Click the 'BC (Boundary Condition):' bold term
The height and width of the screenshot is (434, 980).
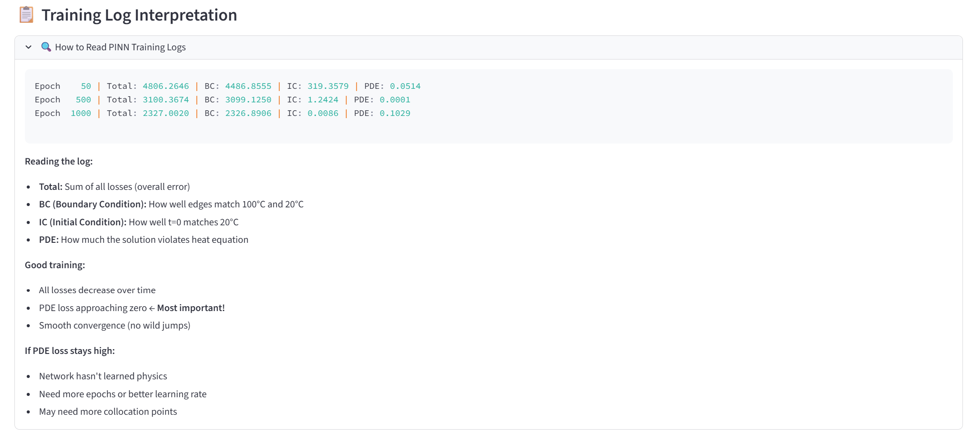click(92, 204)
